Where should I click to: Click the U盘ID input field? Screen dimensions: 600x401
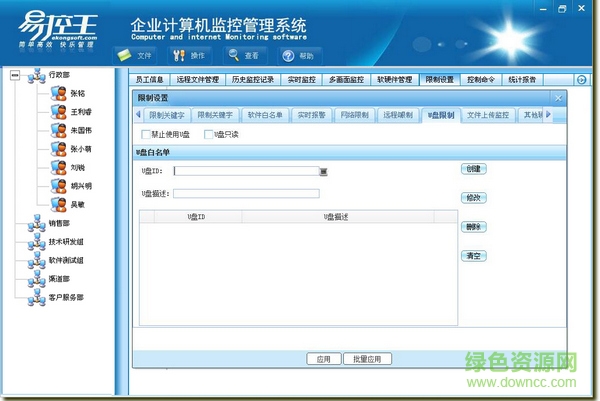pos(246,171)
